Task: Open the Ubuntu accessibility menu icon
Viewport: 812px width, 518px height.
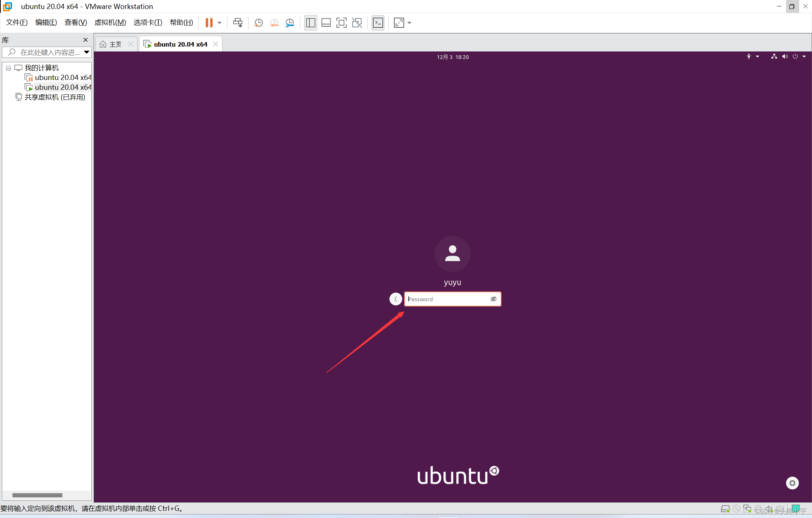Action: [748, 56]
